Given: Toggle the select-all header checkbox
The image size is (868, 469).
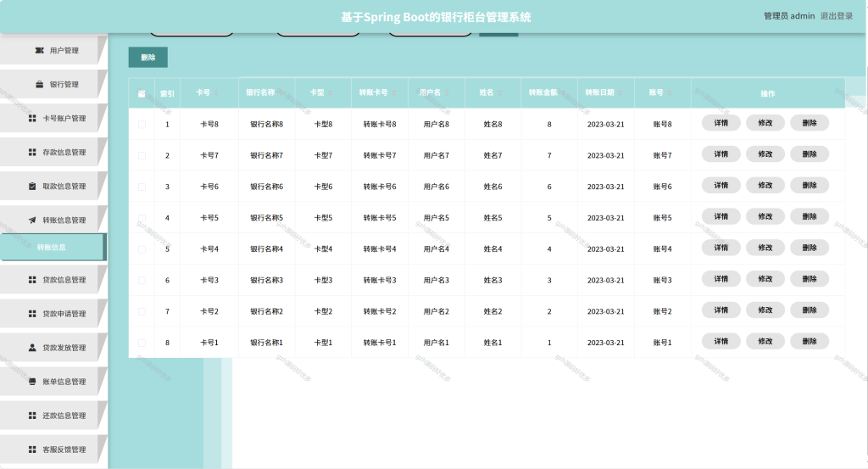Looking at the screenshot, I should click(x=142, y=93).
